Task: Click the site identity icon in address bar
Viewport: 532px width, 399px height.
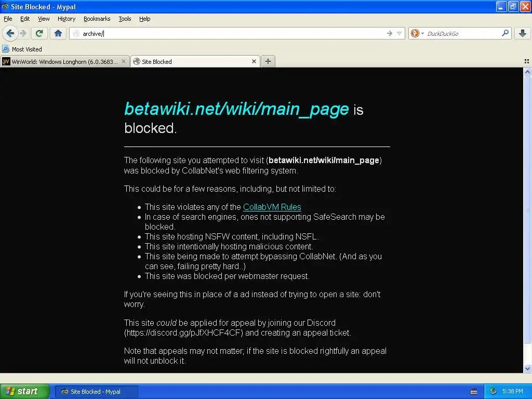Action: coord(76,33)
